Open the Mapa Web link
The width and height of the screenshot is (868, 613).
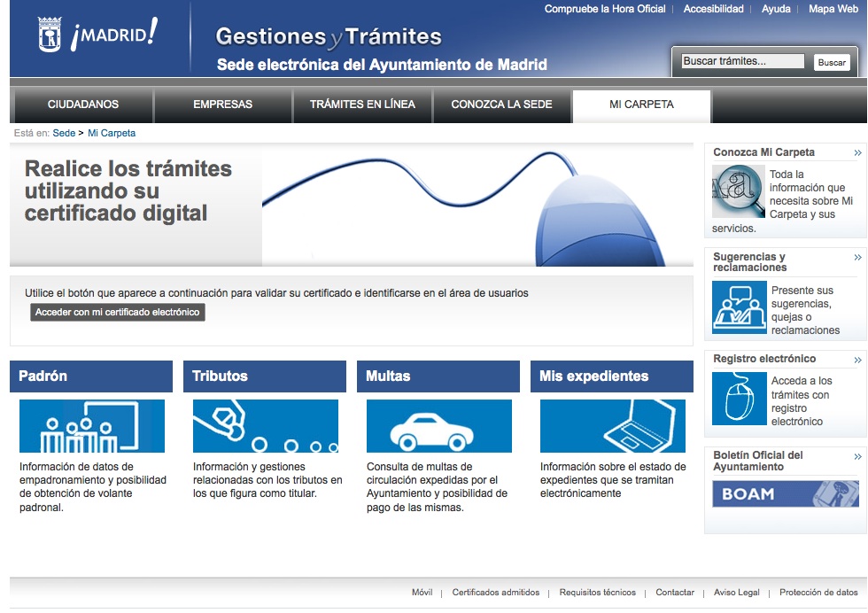pos(833,9)
